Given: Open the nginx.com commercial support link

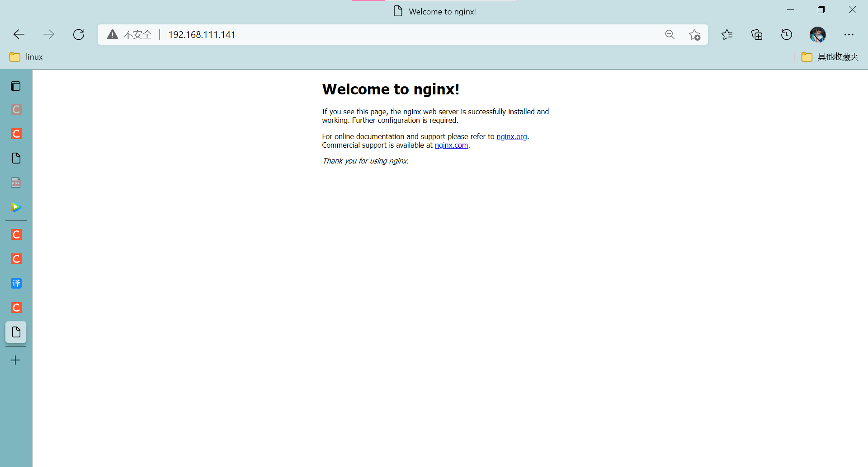Looking at the screenshot, I should [x=451, y=145].
